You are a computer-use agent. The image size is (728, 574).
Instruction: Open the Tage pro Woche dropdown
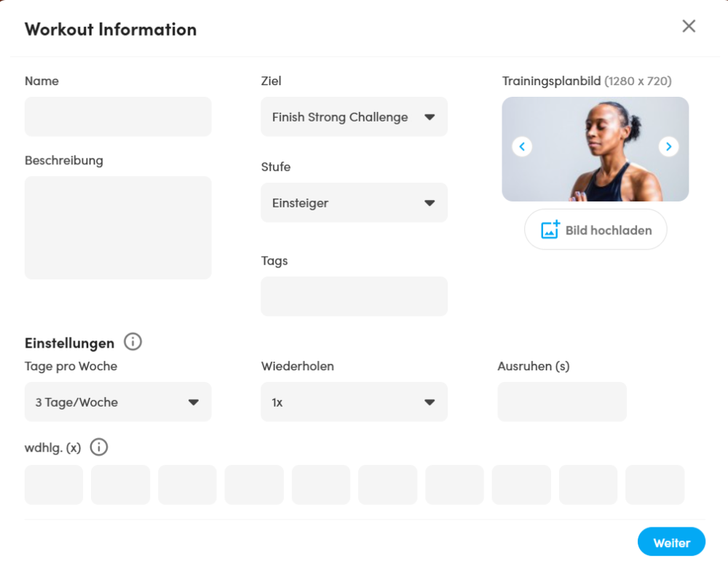(x=118, y=402)
